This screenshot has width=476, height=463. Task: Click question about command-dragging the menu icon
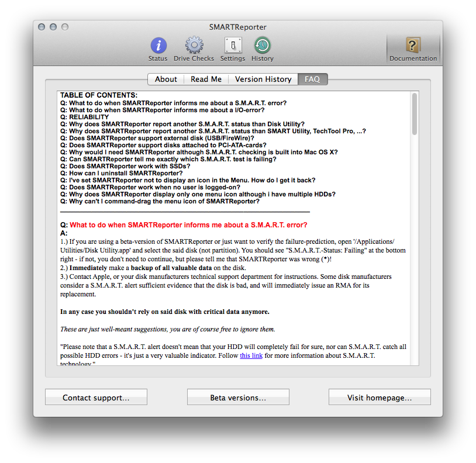pos(160,201)
